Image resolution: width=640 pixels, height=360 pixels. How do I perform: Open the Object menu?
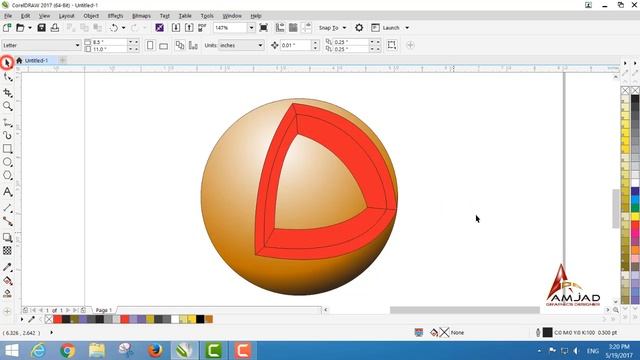click(x=91, y=16)
